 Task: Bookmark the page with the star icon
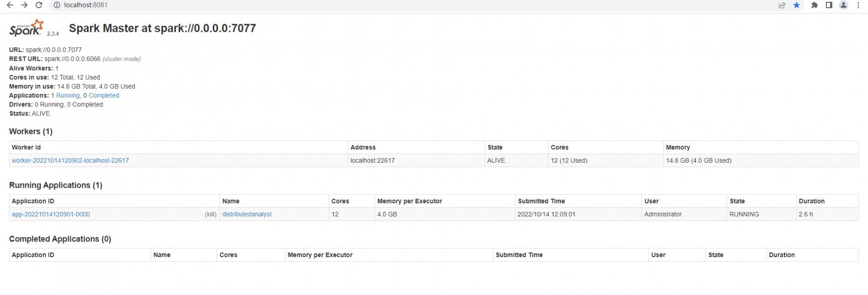pos(797,5)
